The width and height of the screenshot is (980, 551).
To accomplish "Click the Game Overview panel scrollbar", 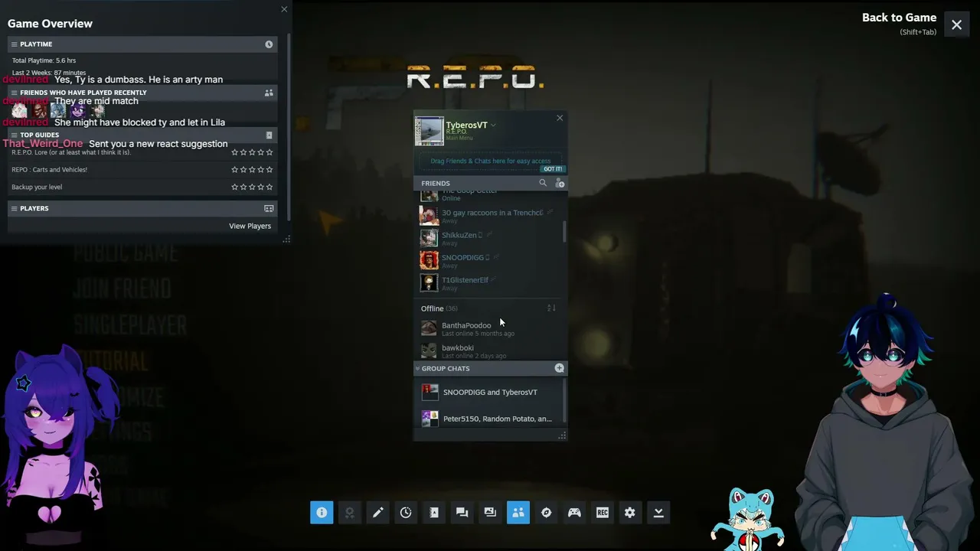I will [289, 126].
